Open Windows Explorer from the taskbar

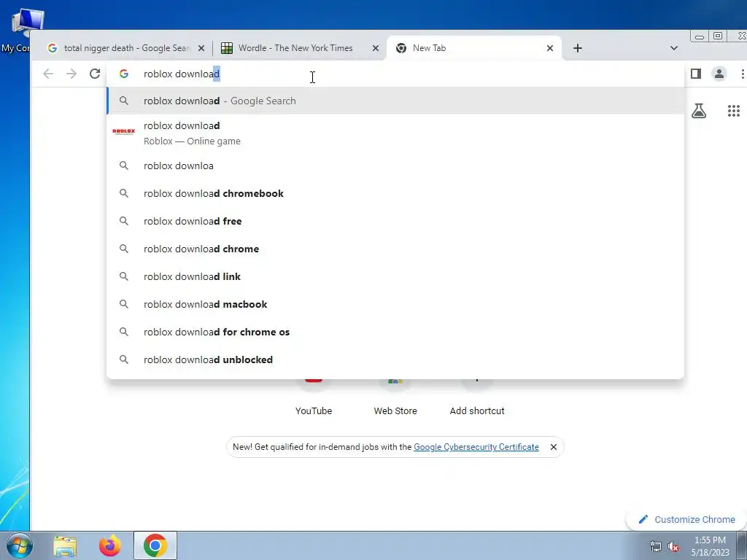pyautogui.click(x=65, y=546)
